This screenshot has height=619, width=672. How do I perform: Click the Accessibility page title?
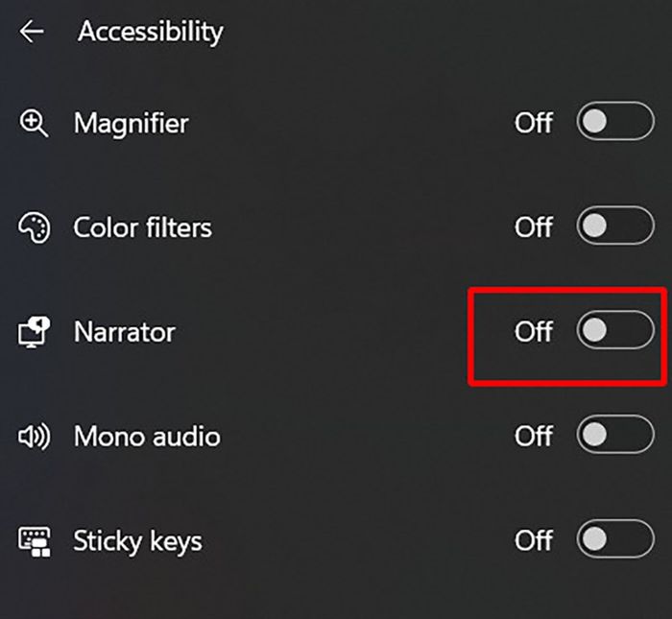click(x=151, y=32)
